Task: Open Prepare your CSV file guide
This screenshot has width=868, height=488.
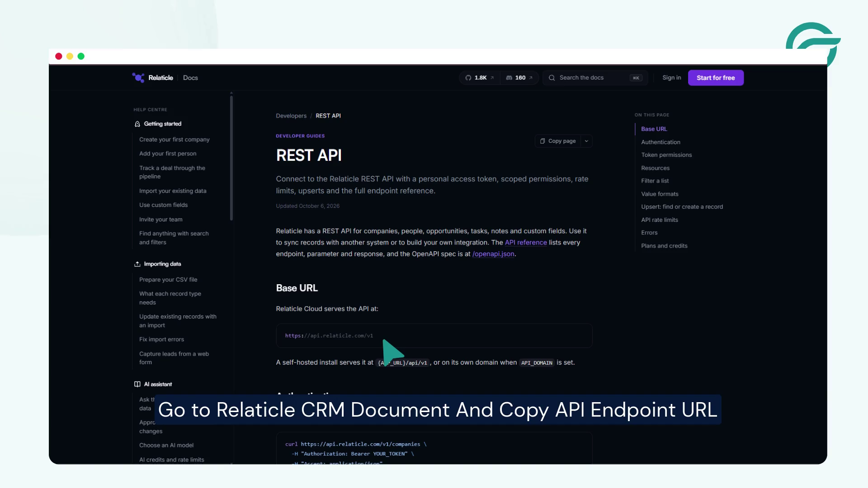Action: click(168, 280)
